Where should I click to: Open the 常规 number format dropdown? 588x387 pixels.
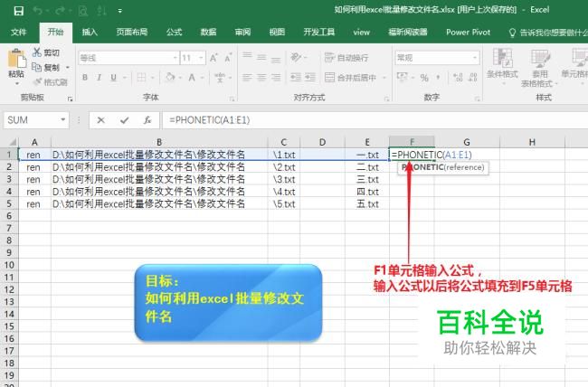pos(475,57)
